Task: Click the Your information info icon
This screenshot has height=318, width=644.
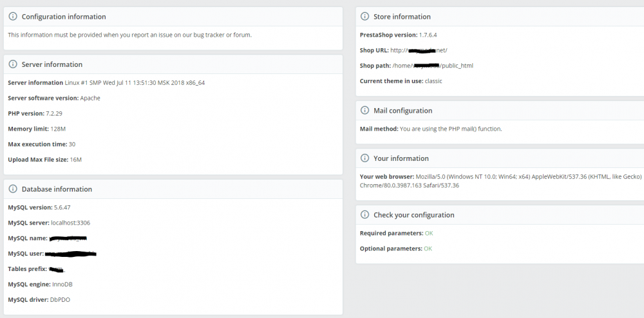Action: point(365,158)
